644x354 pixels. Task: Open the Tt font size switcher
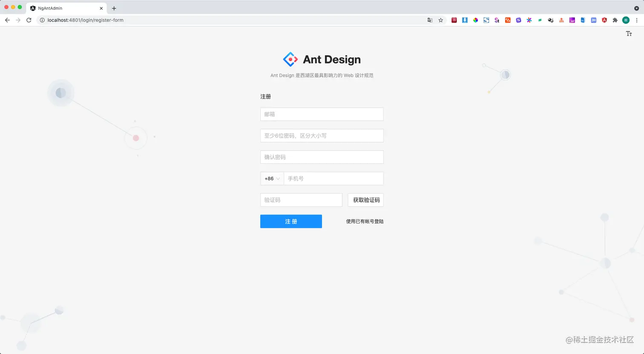[x=629, y=34]
